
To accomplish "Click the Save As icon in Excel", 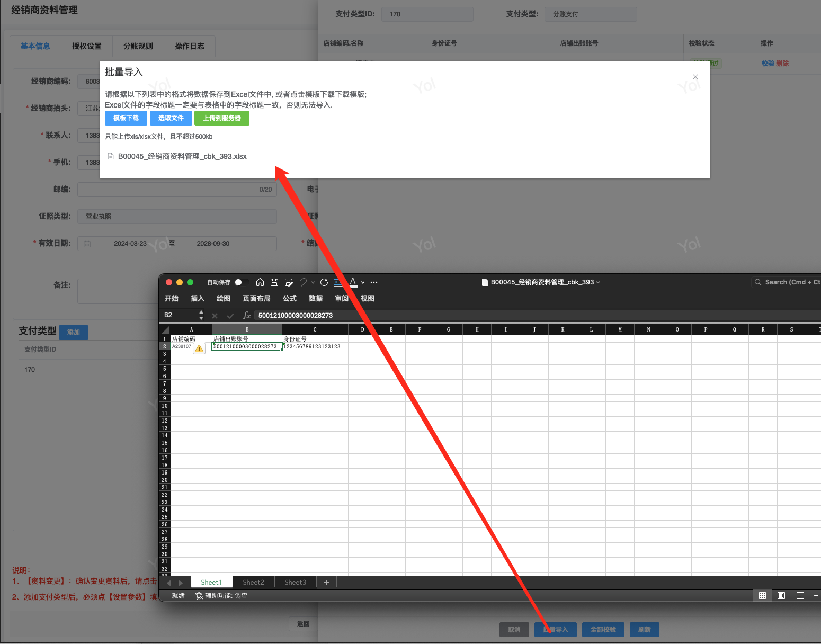I will [x=289, y=282].
